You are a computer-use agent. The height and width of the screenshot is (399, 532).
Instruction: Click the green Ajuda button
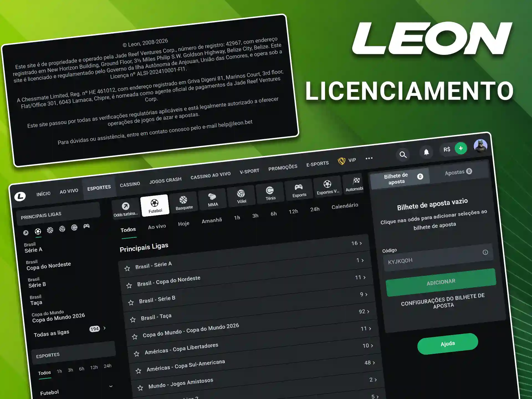pos(448,344)
